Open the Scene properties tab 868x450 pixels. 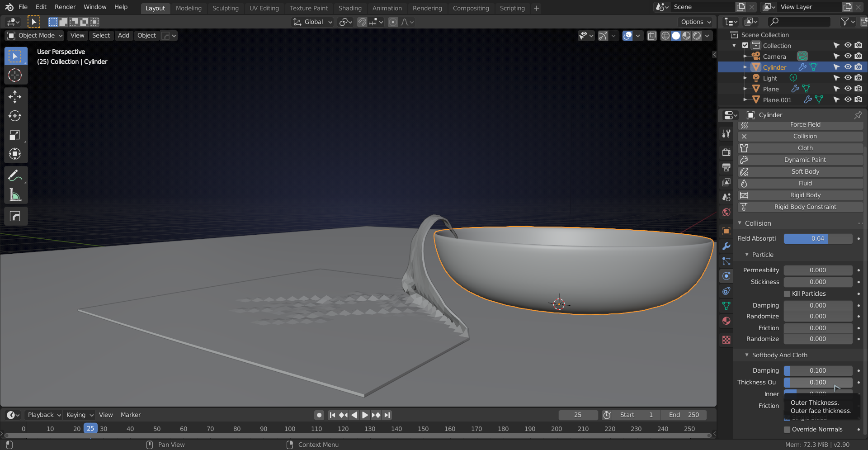(726, 197)
